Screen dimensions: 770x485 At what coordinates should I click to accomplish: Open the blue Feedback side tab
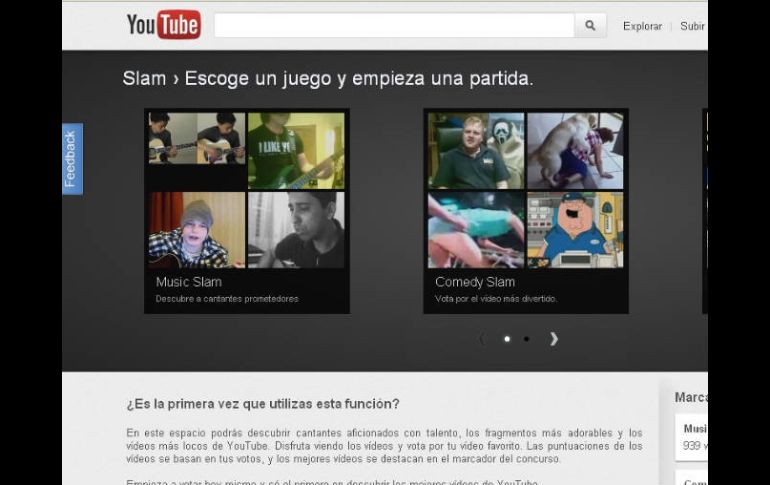click(x=72, y=158)
